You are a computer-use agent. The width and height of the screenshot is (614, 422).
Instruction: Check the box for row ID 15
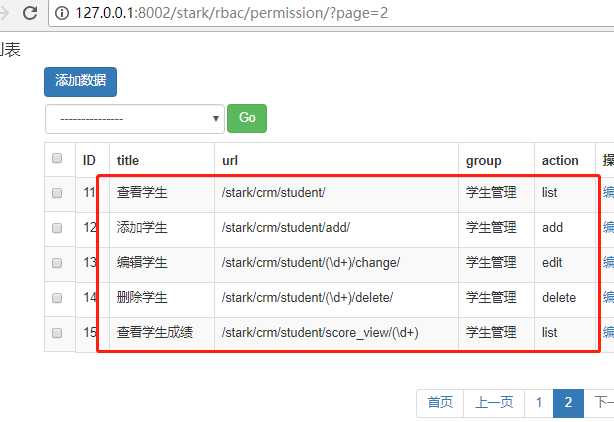click(x=57, y=333)
